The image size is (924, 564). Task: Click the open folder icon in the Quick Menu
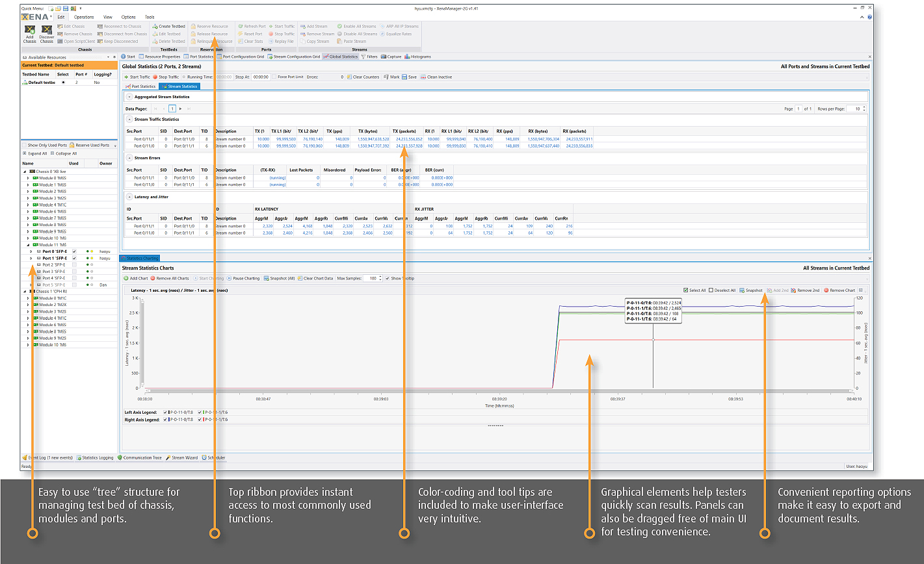[x=59, y=8]
